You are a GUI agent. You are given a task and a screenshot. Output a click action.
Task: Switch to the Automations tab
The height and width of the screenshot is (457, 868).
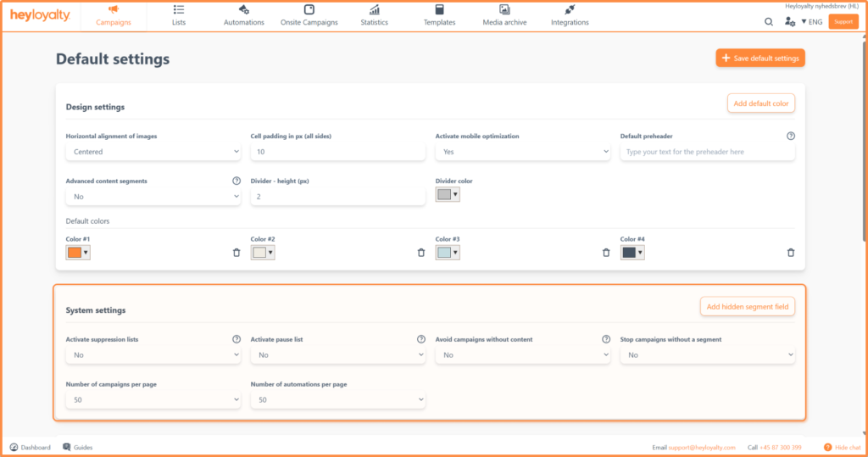tap(243, 15)
